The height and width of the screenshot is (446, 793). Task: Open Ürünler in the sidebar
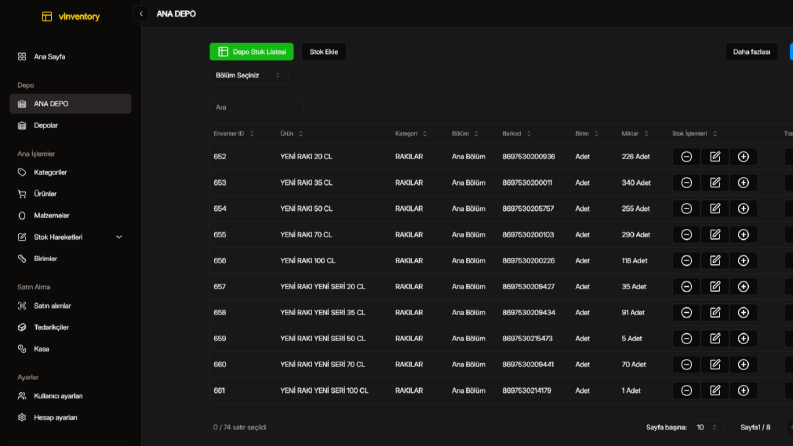[x=70, y=194]
